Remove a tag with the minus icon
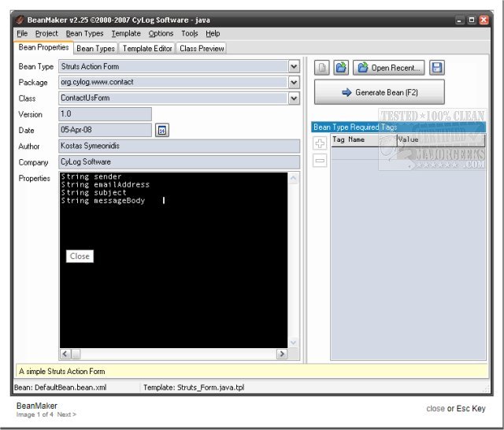The height and width of the screenshot is (430, 504). [x=320, y=161]
